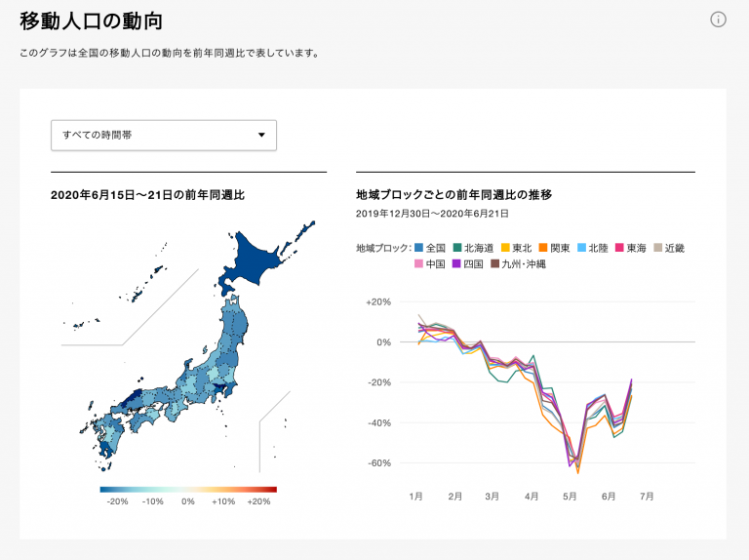Click the 北陸 light blue legend square

(580, 248)
